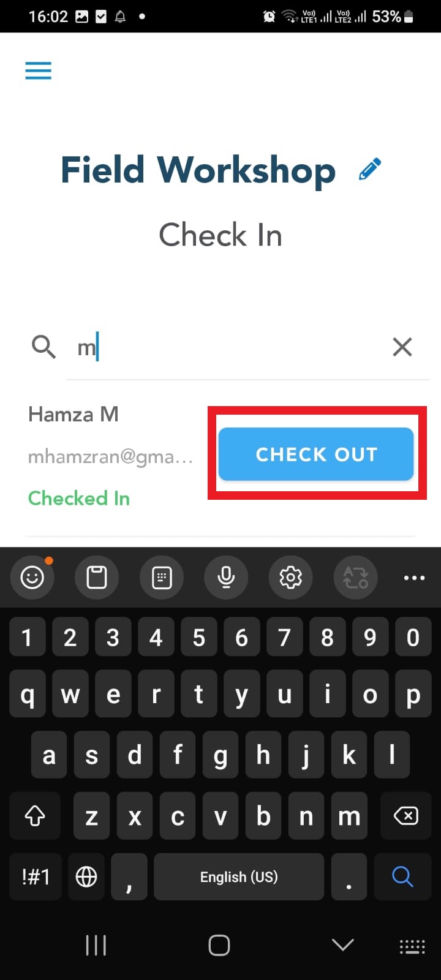Toggle the Shift key on the keyboard
441x980 pixels.
coord(35,815)
